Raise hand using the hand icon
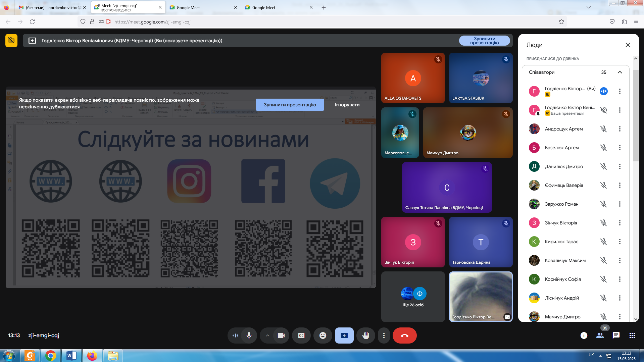The width and height of the screenshot is (644, 362). point(366,335)
